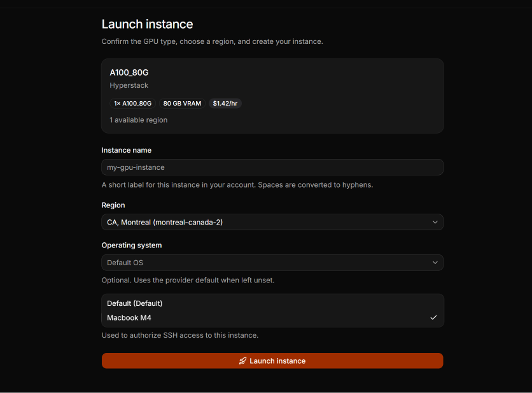Click the Launch instance page heading
Image resolution: width=532 pixels, height=393 pixels.
147,24
